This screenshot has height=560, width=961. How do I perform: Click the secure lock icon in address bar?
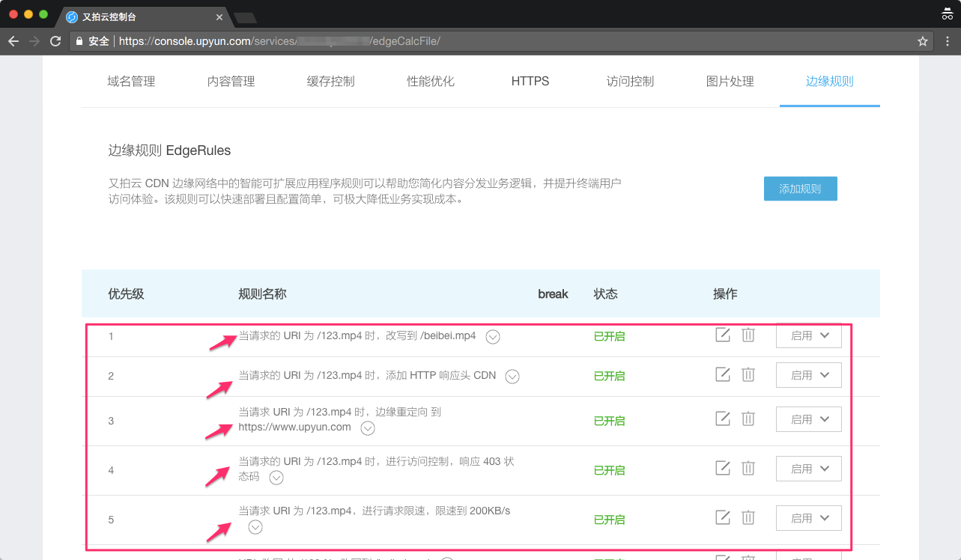click(79, 41)
